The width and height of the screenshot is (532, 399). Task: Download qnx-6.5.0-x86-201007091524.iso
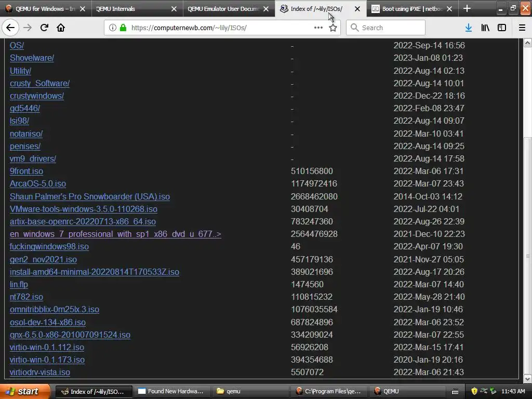coord(70,335)
